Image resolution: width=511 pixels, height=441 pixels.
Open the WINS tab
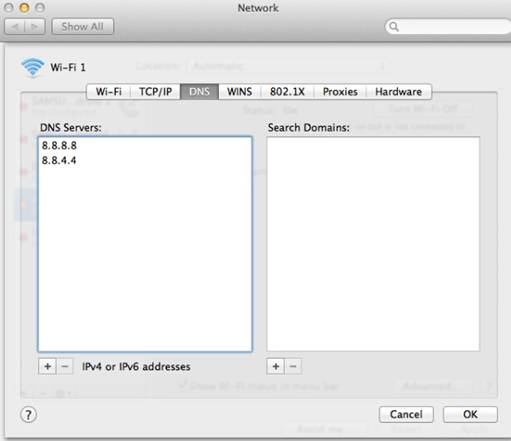point(239,92)
